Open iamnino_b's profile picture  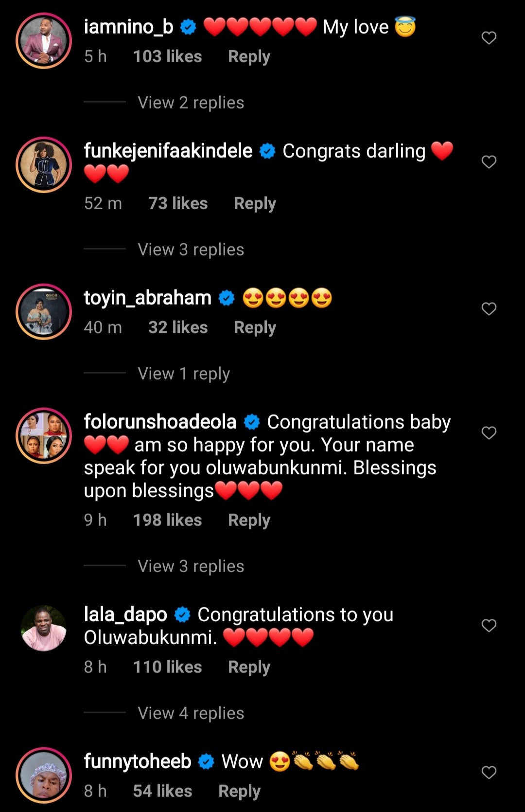coord(44,41)
